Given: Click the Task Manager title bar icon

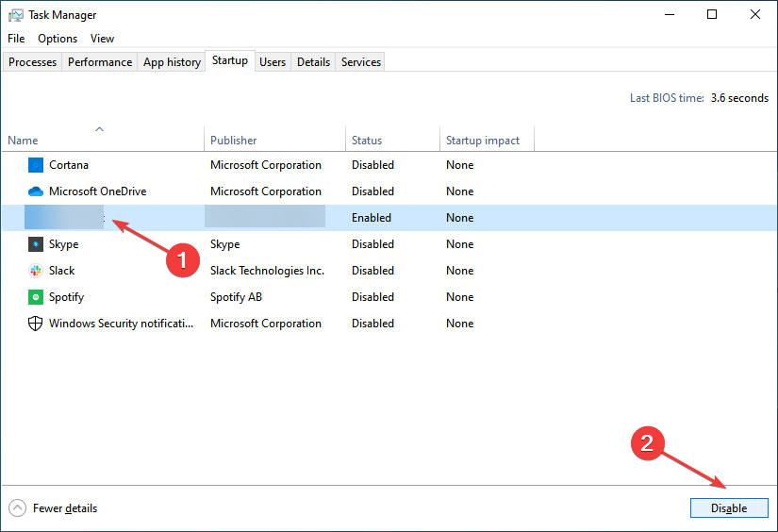Looking at the screenshot, I should click(15, 15).
